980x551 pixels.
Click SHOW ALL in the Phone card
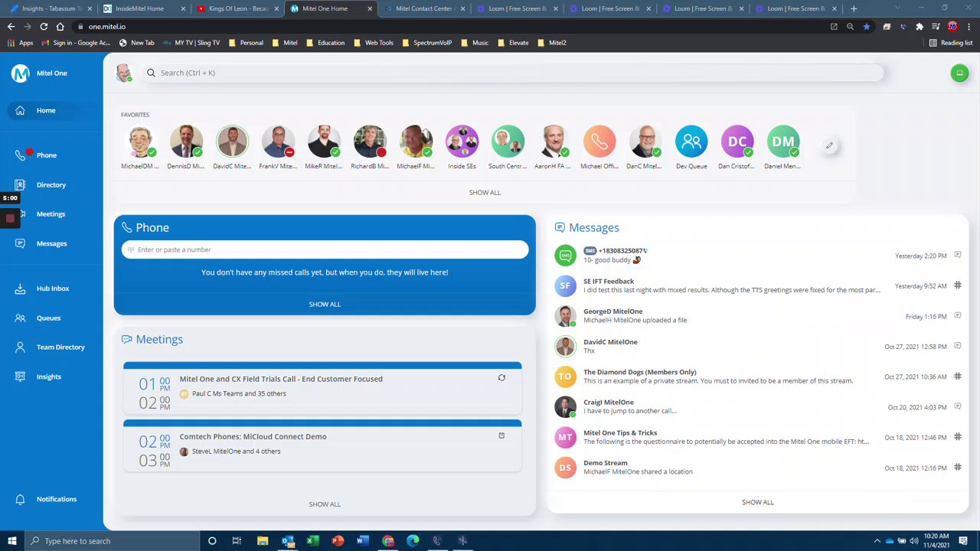tap(325, 305)
